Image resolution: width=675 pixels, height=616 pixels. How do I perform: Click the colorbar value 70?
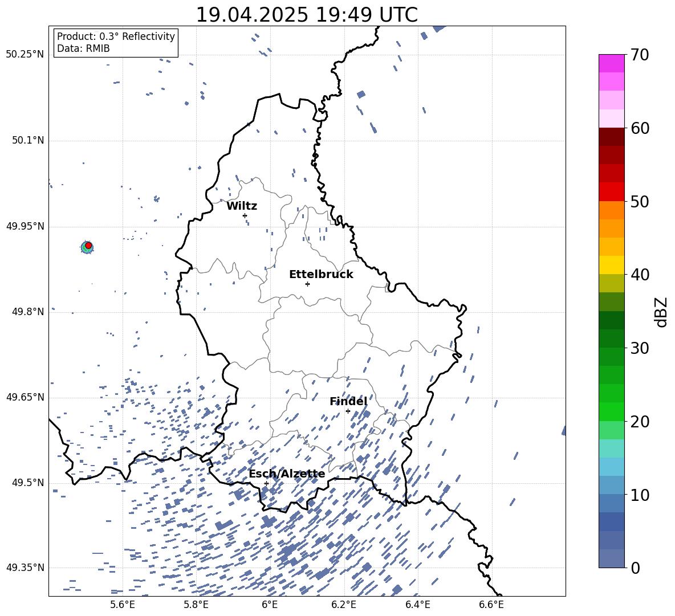pyautogui.click(x=640, y=55)
